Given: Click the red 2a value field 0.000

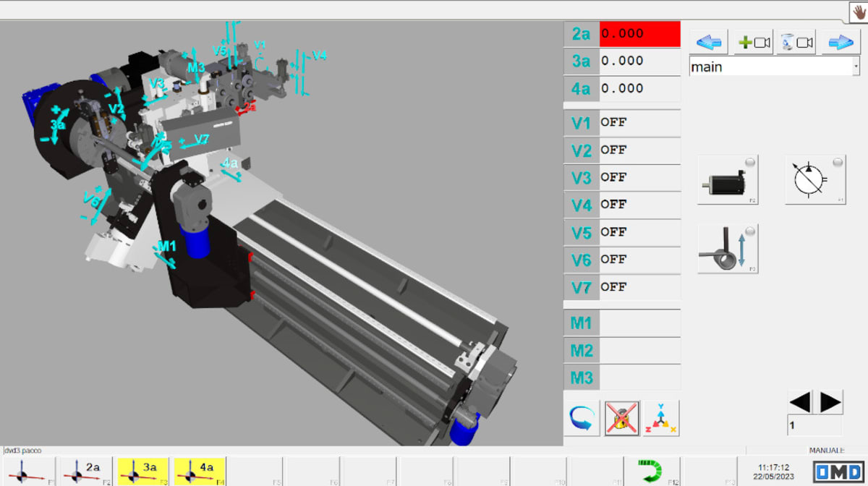Looking at the screenshot, I should (x=639, y=33).
